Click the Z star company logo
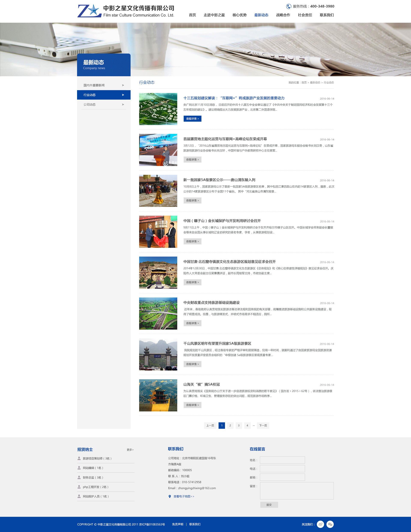This screenshot has height=532, width=411. click(x=89, y=11)
